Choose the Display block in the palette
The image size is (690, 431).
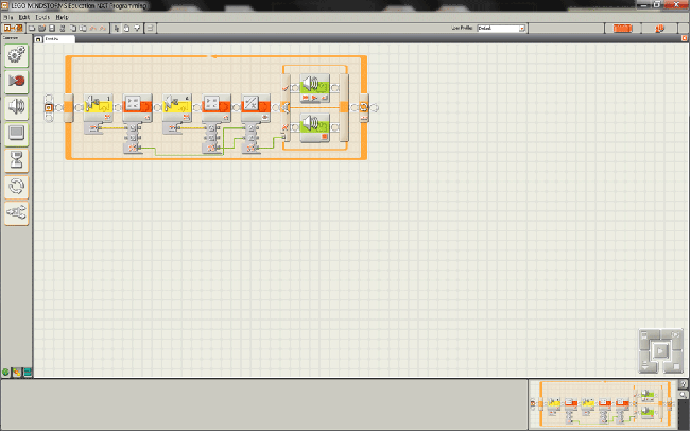(17, 133)
